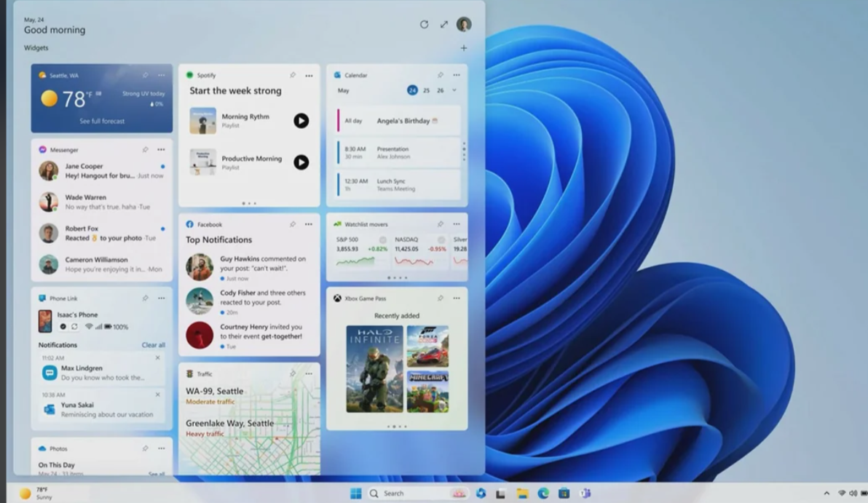Screen dimensions: 868x503
Task: Open the user profile avatar
Action: click(x=464, y=24)
